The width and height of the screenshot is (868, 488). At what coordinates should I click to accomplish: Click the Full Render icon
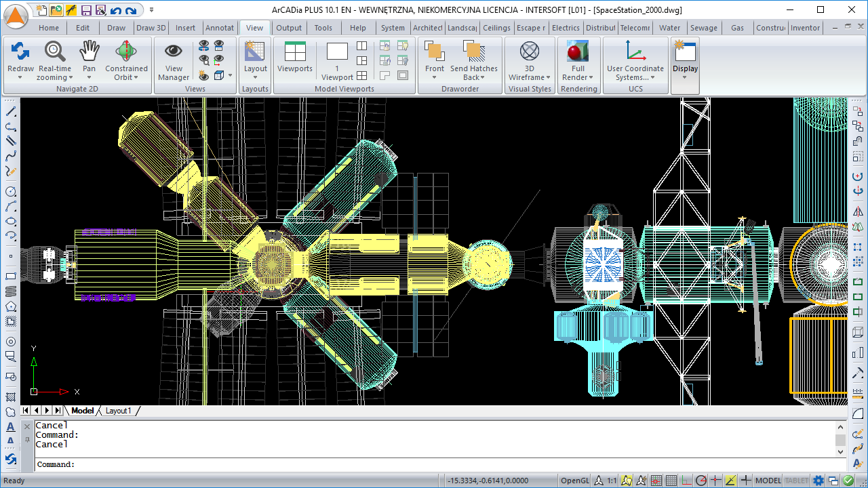[x=578, y=52]
